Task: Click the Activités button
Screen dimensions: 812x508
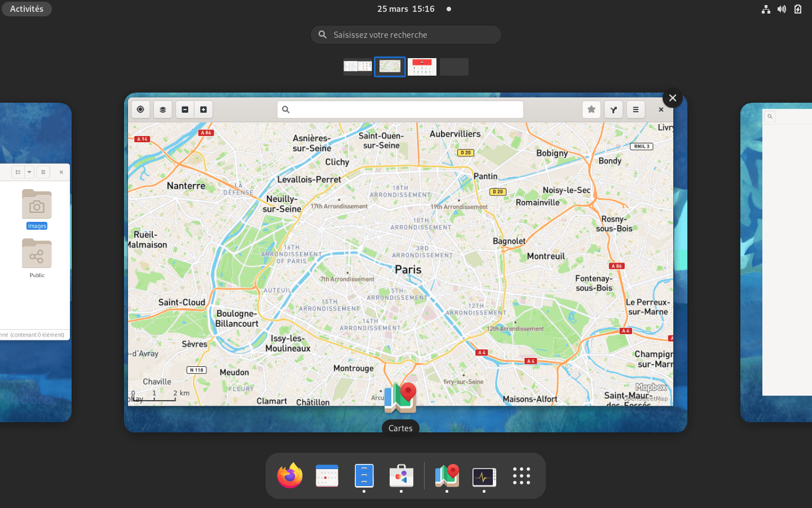Action: click(27, 9)
